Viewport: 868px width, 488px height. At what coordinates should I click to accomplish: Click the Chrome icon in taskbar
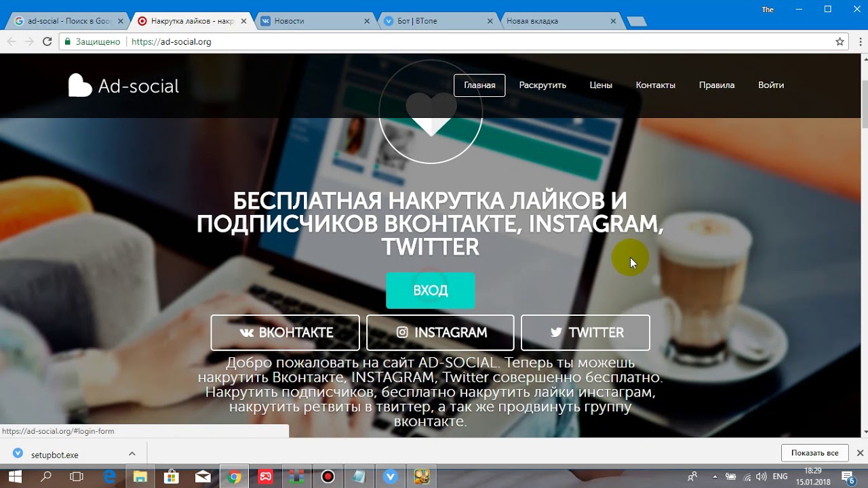(234, 476)
